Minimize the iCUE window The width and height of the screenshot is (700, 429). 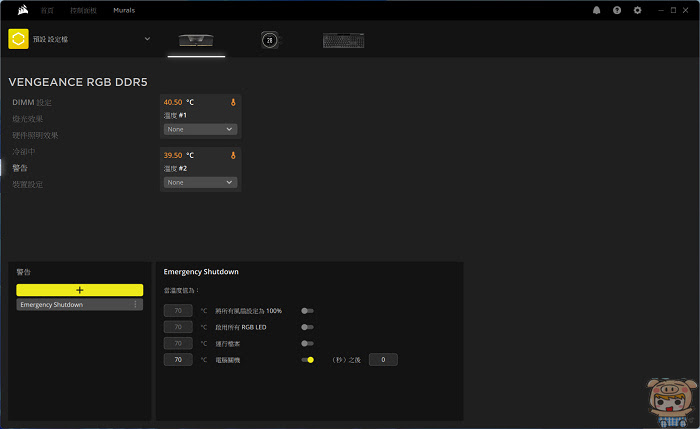661,10
